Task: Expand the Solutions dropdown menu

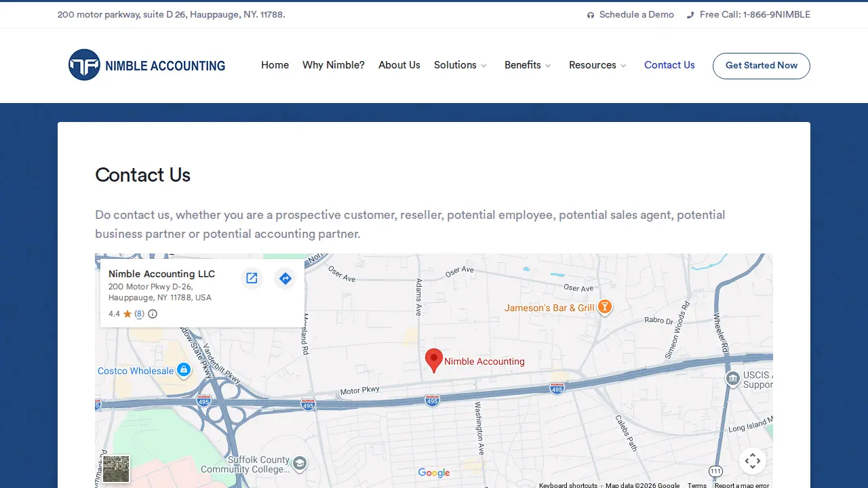Action: (x=460, y=65)
